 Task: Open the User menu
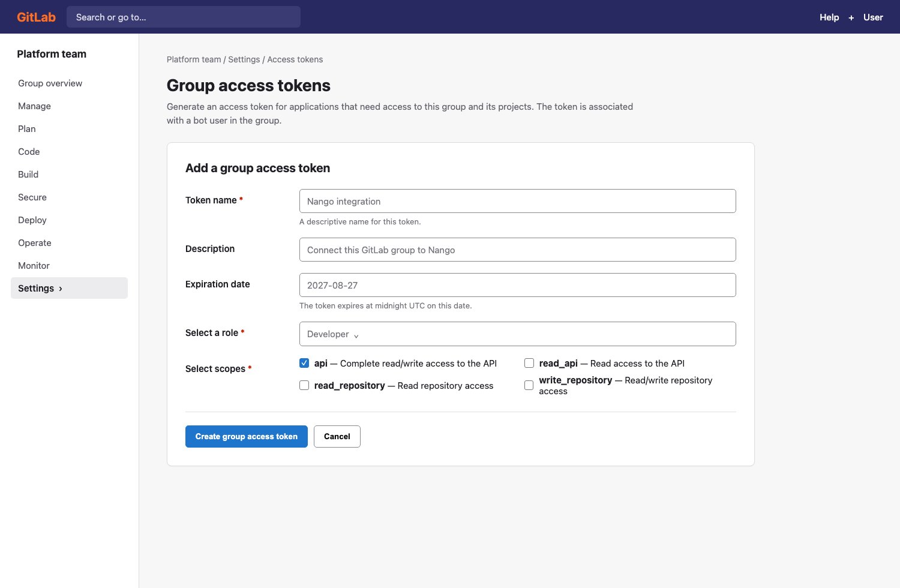coord(873,17)
